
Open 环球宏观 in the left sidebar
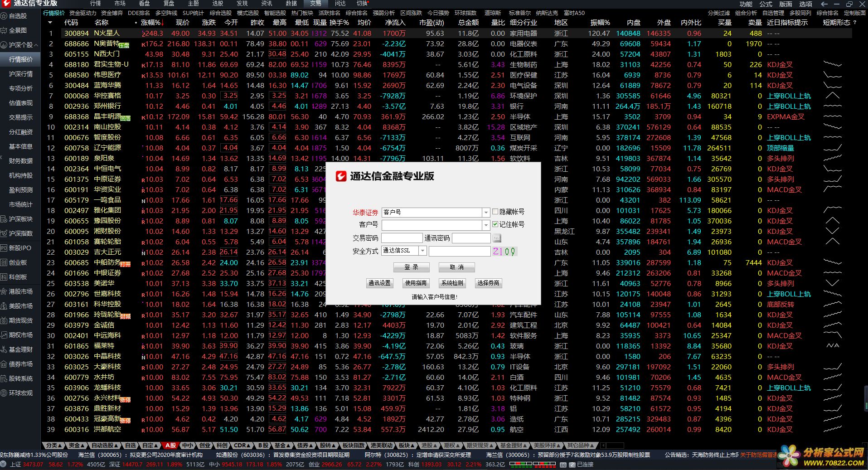point(21,393)
